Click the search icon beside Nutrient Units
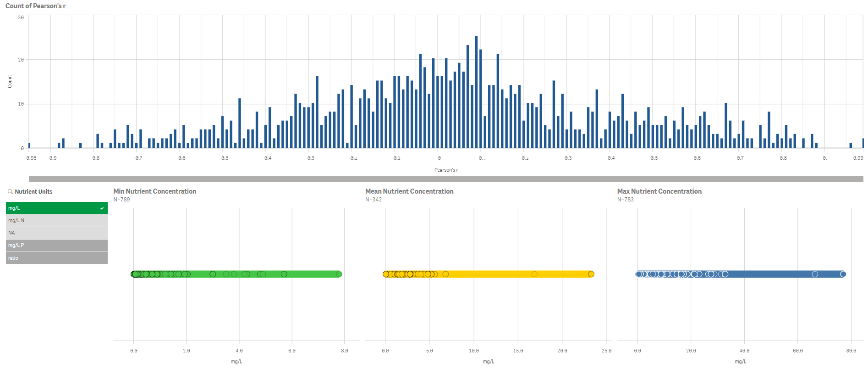 [10, 192]
